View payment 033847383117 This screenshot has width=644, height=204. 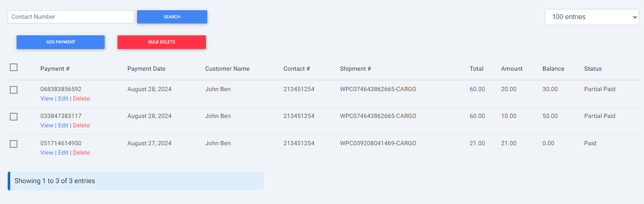(47, 125)
